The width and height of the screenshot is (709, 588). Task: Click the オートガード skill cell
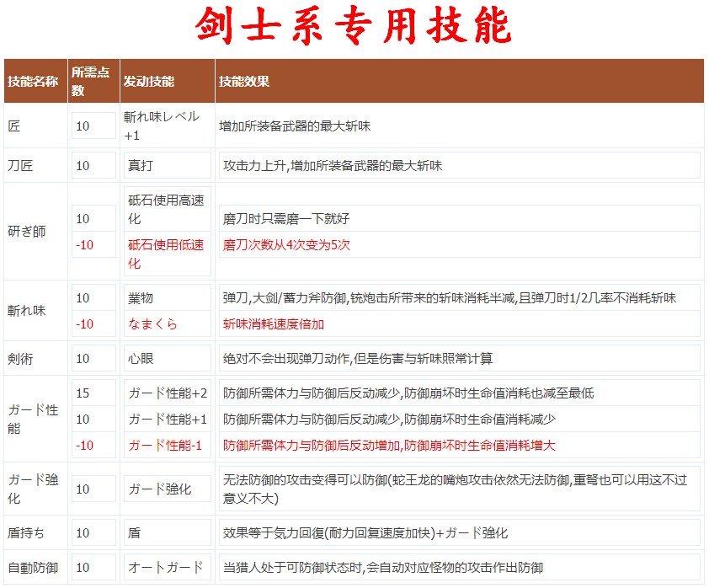click(168, 567)
